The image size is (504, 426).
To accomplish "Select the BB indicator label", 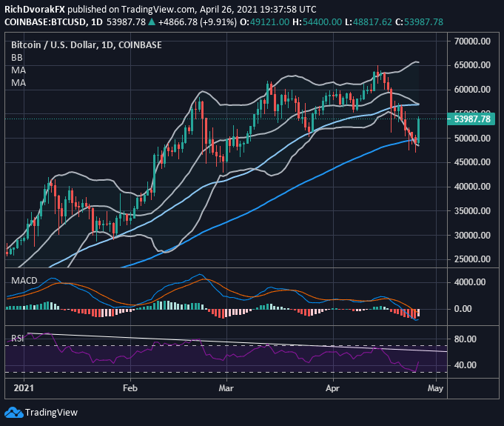I will [x=17, y=58].
